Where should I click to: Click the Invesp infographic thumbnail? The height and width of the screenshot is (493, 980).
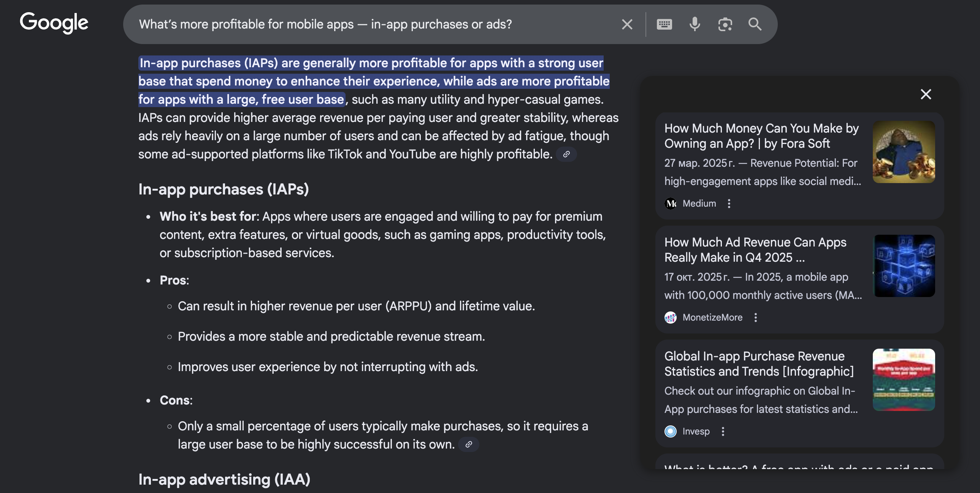[904, 380]
